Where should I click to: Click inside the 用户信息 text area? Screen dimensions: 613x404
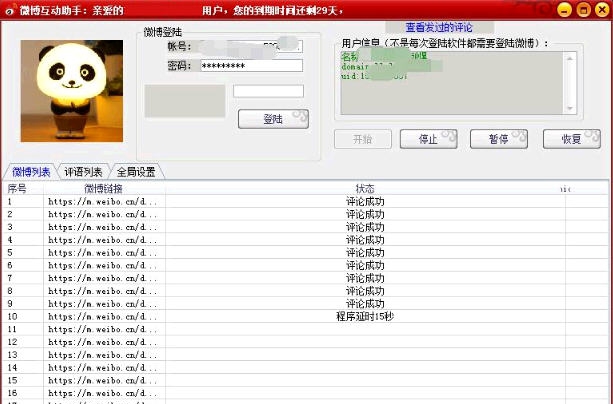point(452,83)
